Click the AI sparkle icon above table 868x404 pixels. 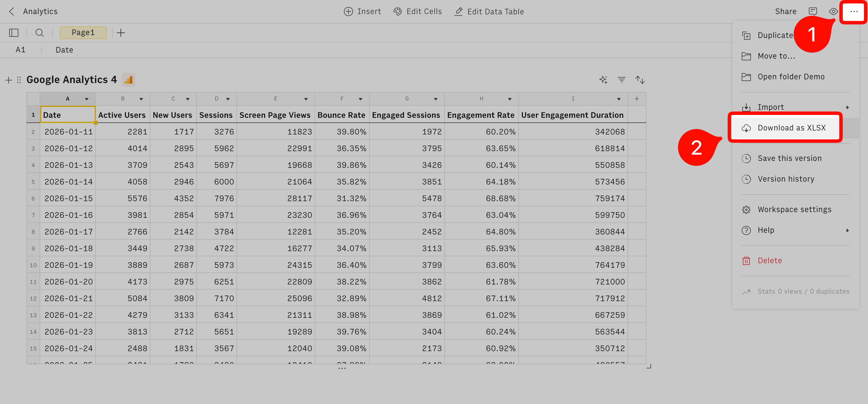coord(603,80)
